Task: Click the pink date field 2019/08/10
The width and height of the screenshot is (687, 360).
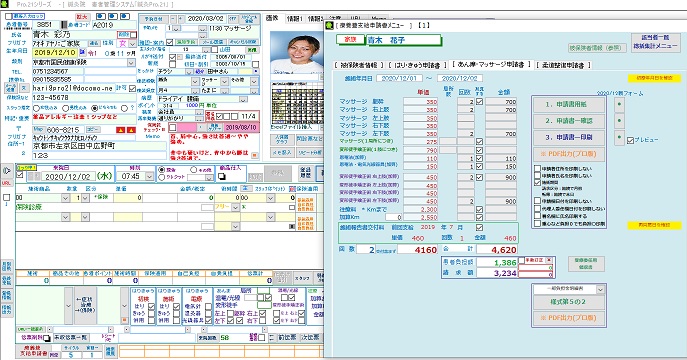Action: (241, 127)
